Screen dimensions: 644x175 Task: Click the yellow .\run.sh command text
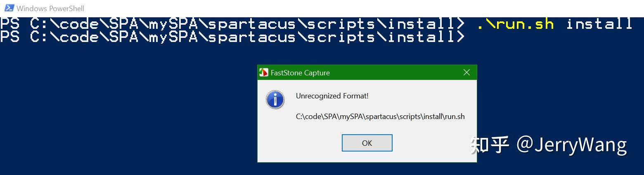pos(515,24)
